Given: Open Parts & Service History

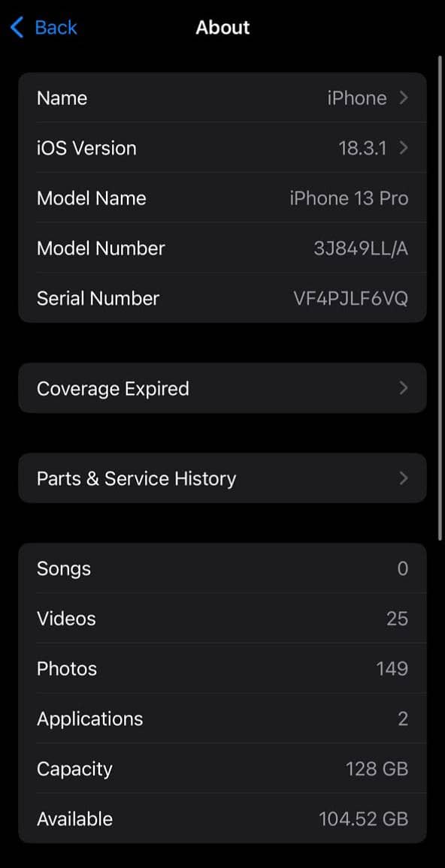Looking at the screenshot, I should [222, 478].
